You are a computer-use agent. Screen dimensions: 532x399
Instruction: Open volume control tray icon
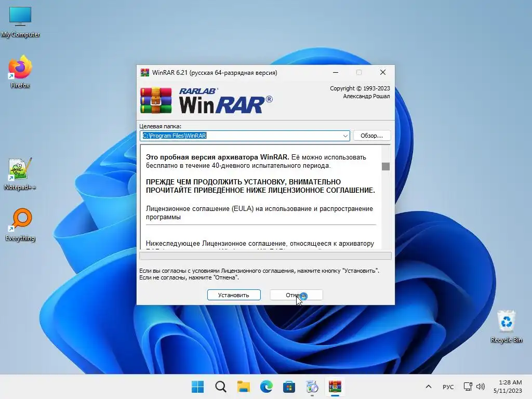[481, 387]
